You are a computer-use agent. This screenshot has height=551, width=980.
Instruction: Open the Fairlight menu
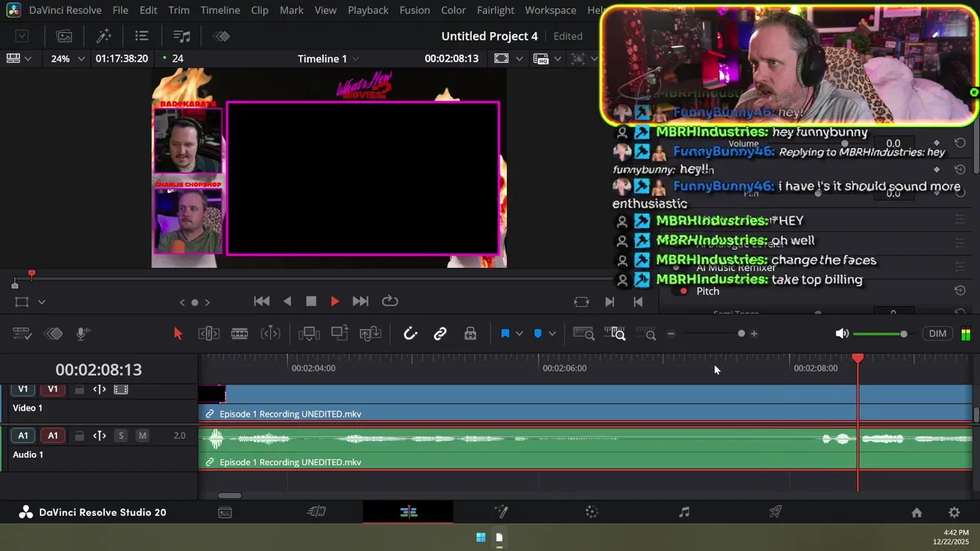point(495,10)
